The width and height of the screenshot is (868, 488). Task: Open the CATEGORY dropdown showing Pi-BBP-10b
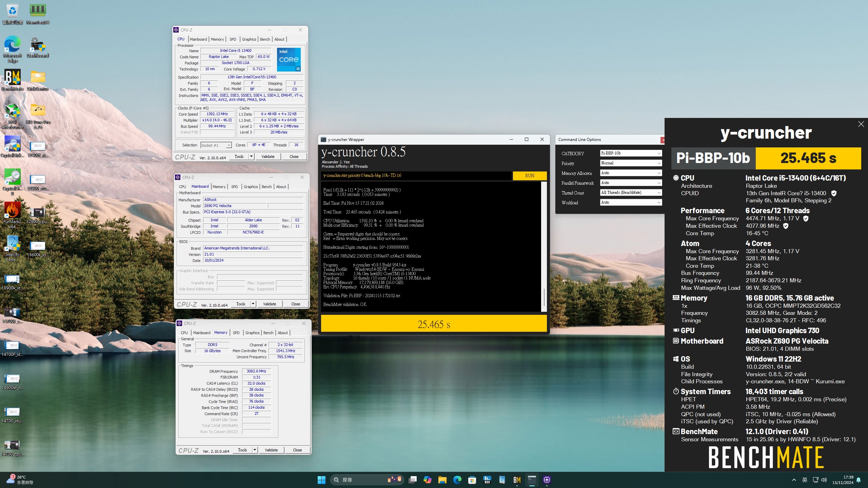[631, 153]
